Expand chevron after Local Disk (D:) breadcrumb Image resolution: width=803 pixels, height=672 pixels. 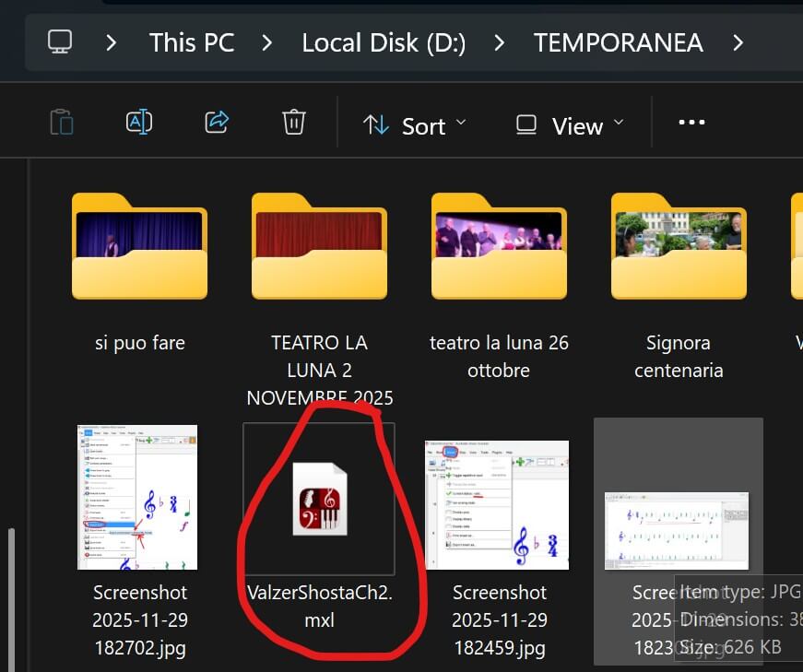pyautogui.click(x=499, y=42)
